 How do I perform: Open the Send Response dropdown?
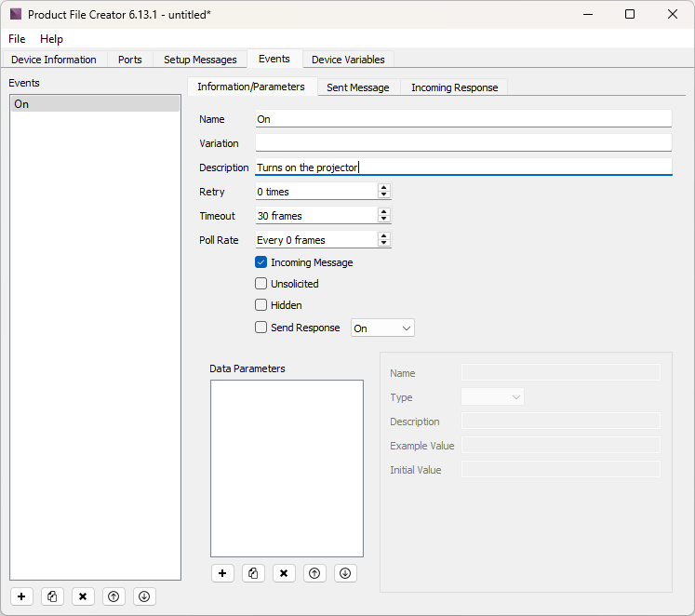[382, 328]
